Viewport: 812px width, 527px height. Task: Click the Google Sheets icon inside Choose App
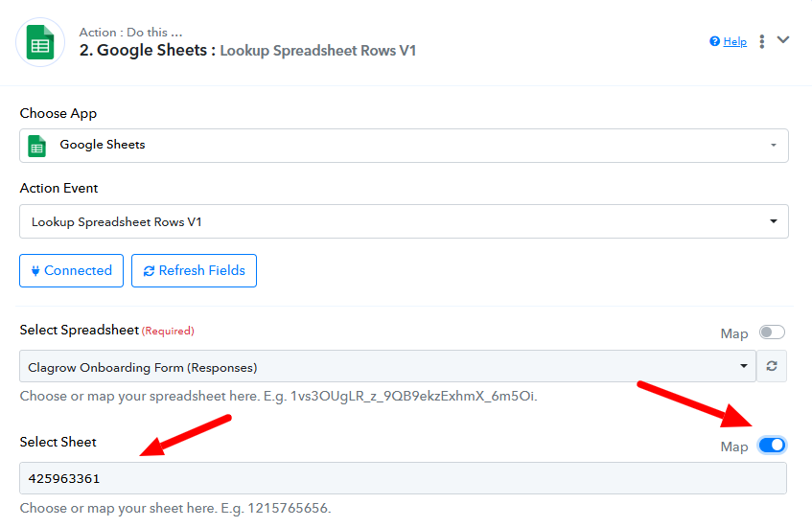point(36,146)
